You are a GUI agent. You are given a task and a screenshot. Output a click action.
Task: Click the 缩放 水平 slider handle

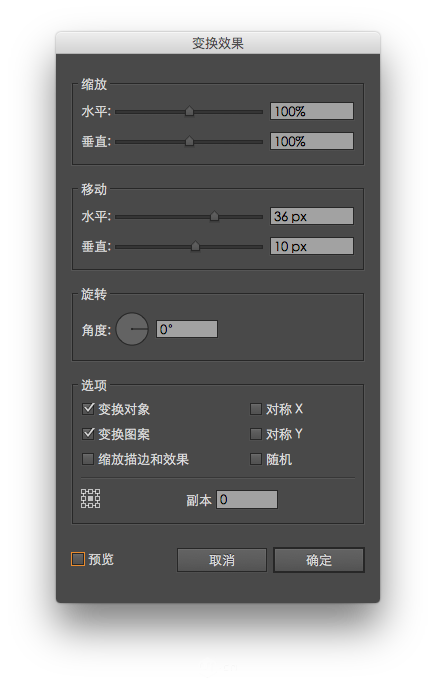pos(189,111)
